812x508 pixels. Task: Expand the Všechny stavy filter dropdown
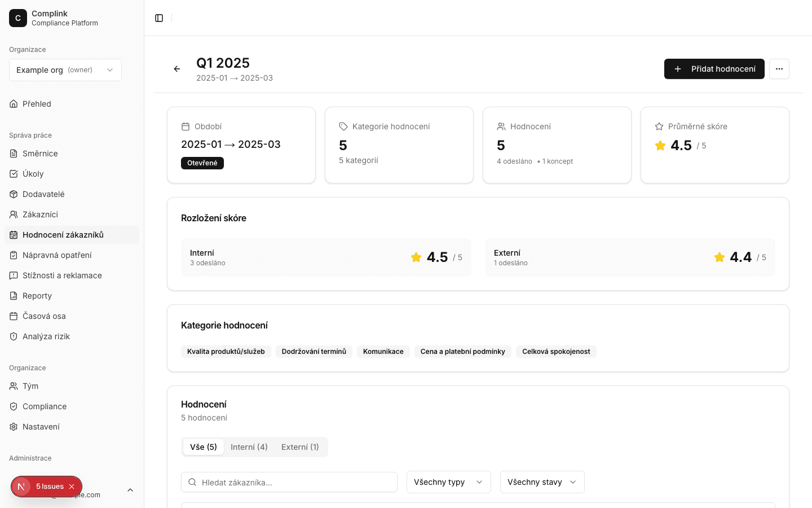tap(542, 482)
